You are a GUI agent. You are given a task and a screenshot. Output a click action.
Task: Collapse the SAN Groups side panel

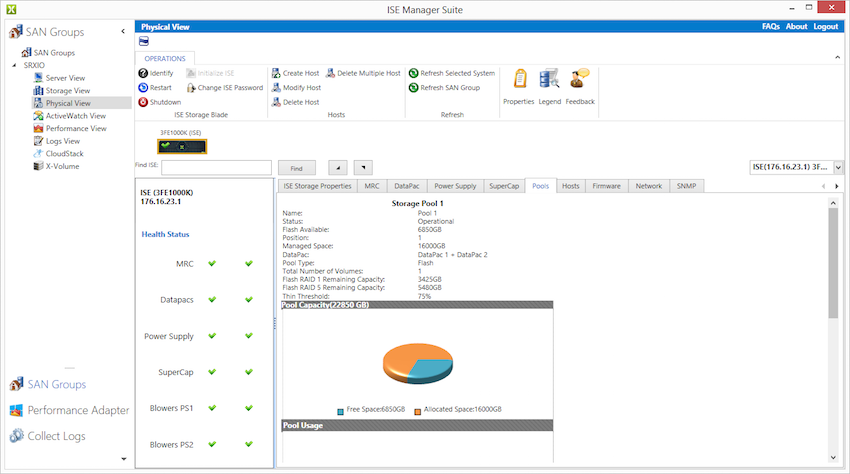123,31
